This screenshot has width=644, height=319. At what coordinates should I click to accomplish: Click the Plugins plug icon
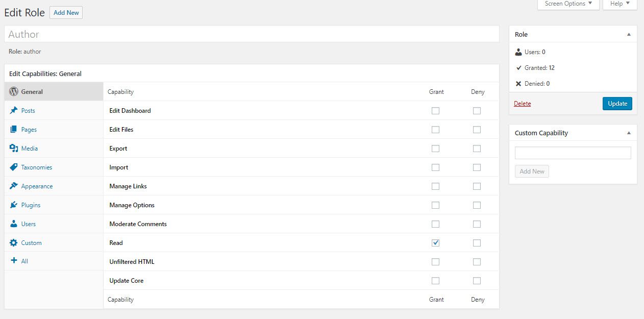point(14,205)
